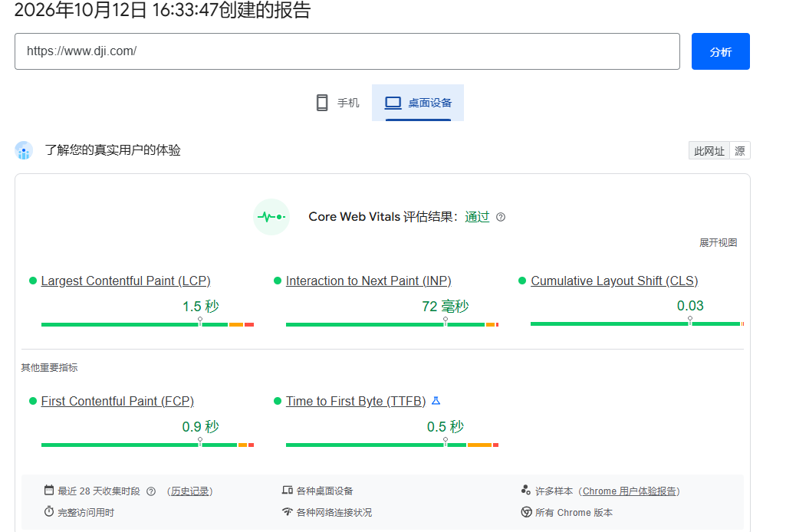
Task: Click the CLS distribution bar
Action: point(637,324)
